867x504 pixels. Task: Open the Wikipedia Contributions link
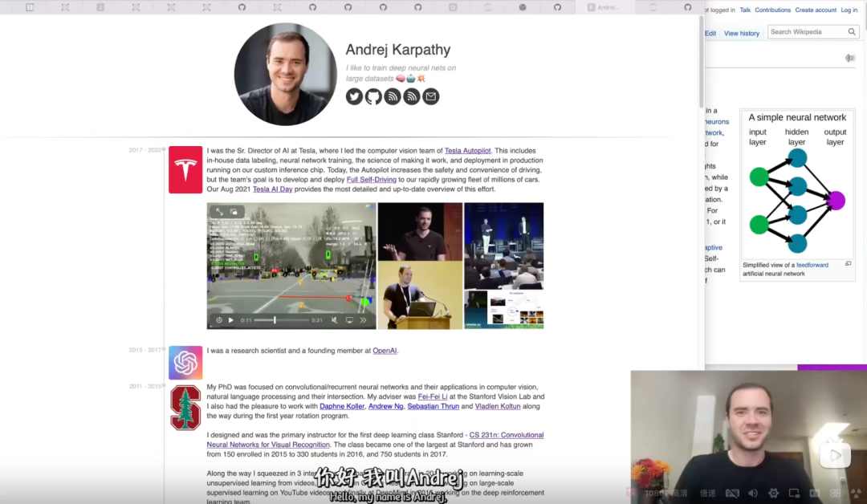click(x=772, y=10)
